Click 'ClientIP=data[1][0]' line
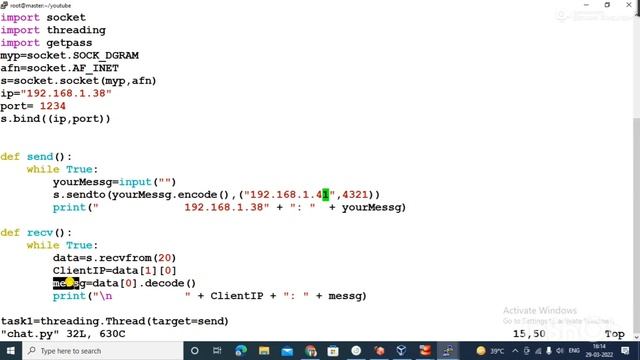This screenshot has width=640, height=360. pos(114,271)
